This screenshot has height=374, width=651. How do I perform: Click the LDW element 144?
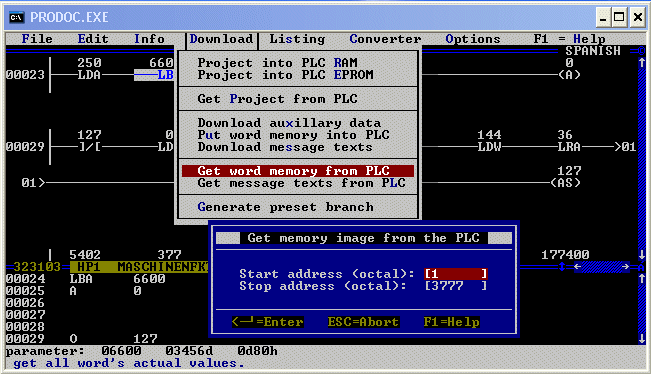[x=489, y=147]
